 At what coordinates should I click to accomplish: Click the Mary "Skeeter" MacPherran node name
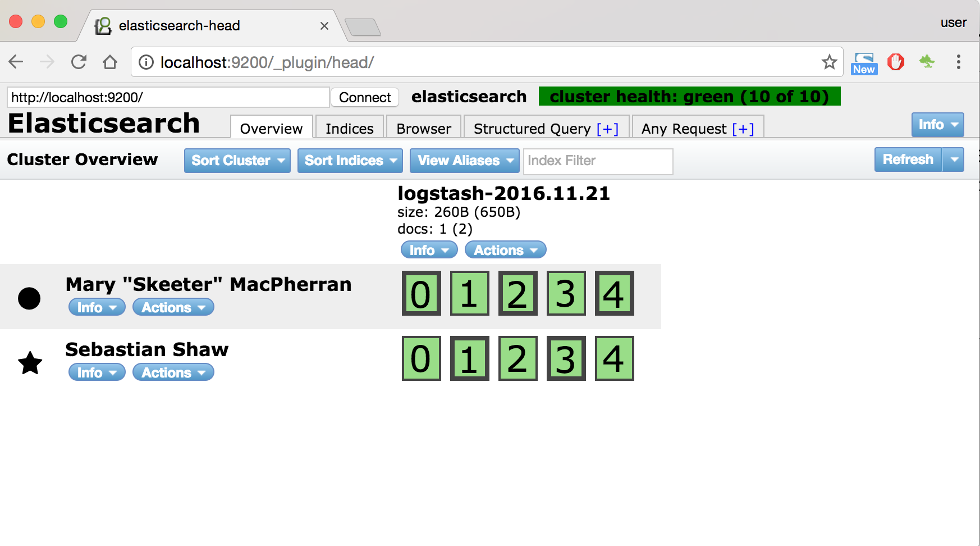209,285
